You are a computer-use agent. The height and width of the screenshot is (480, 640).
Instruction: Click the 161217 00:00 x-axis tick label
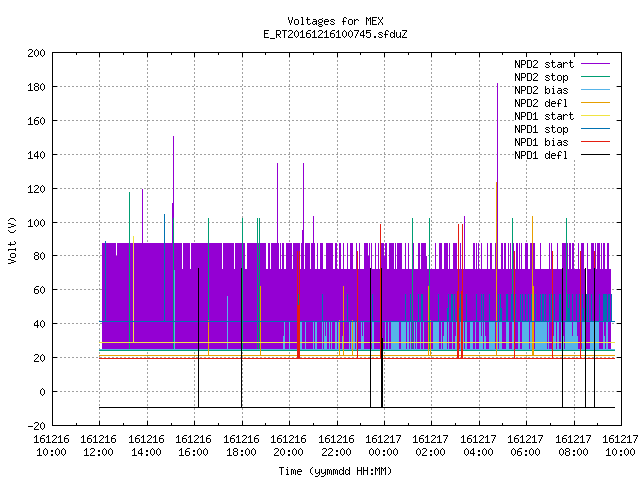383,446
